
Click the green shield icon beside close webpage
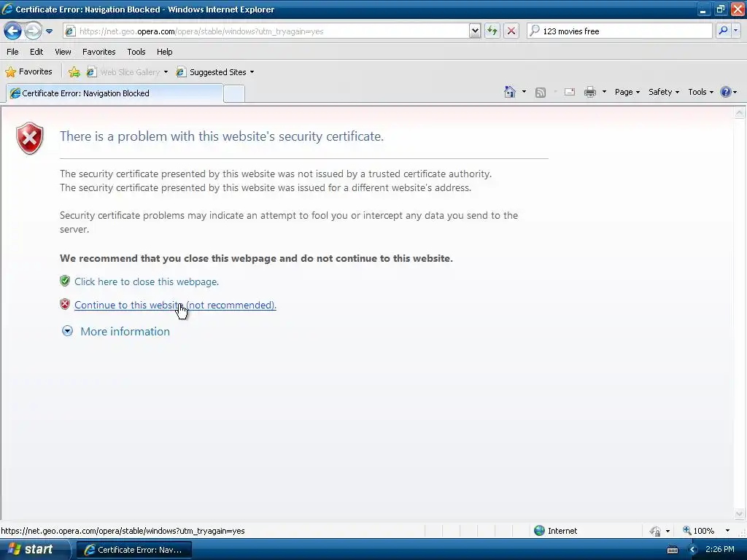pos(65,281)
